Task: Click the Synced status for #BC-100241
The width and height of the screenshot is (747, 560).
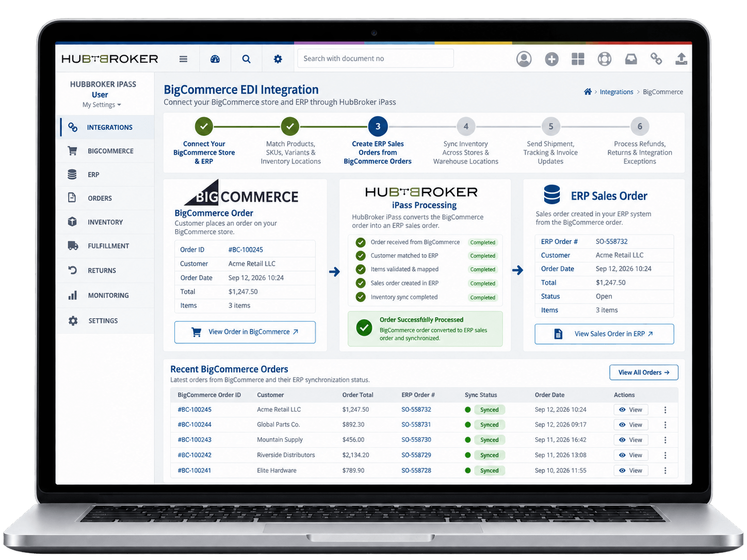Action: 489,471
